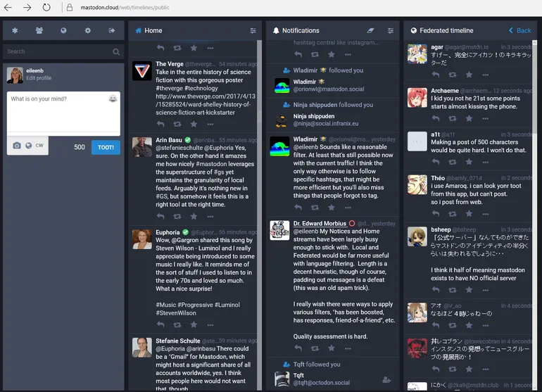Reply to The Verge post
This screenshot has width=542, height=392.
click(x=160, y=124)
